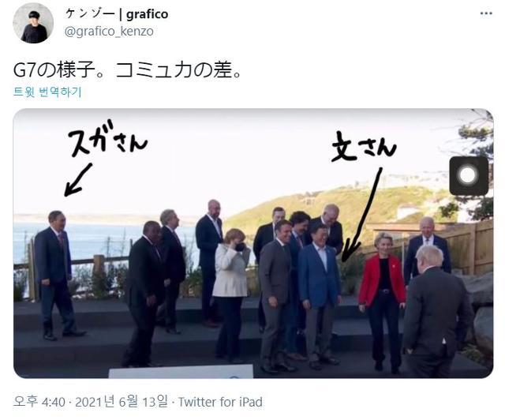Open the 오후 4:40 timestamp link
This screenshot has width=505, height=420.
click(x=39, y=402)
